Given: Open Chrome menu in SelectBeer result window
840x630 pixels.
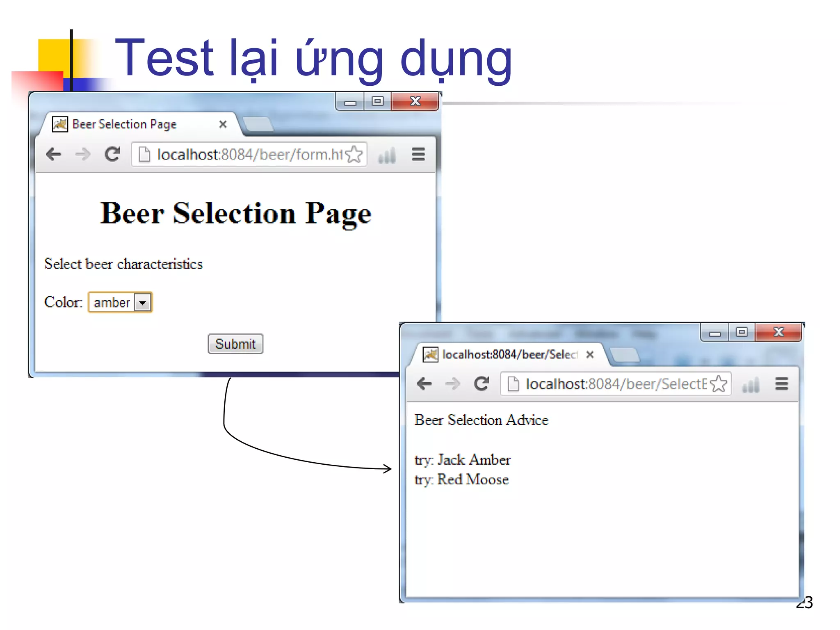Looking at the screenshot, I should coord(782,384).
